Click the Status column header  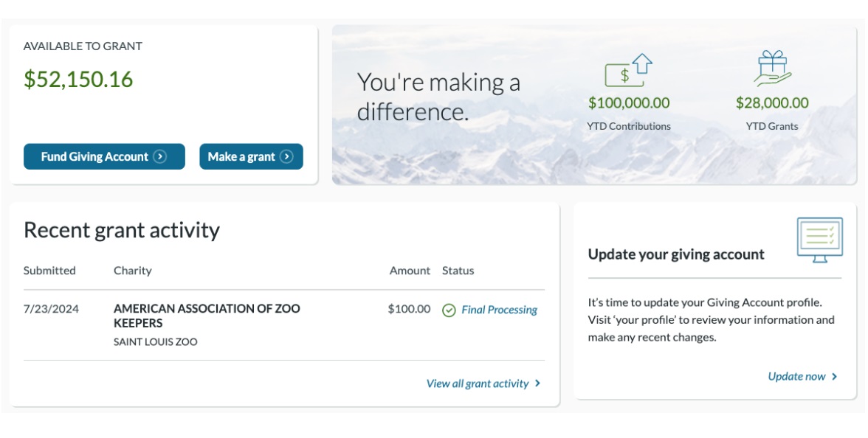point(458,271)
